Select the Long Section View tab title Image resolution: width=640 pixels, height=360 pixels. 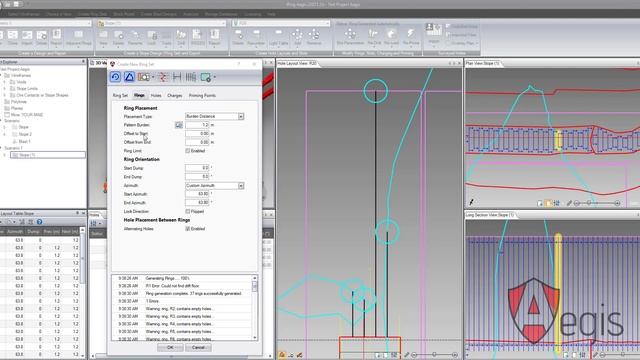tap(490, 215)
